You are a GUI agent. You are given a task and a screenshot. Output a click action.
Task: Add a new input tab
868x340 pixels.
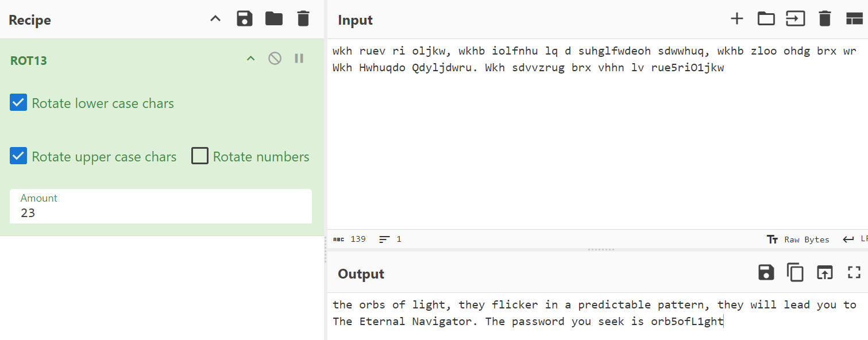click(x=737, y=19)
